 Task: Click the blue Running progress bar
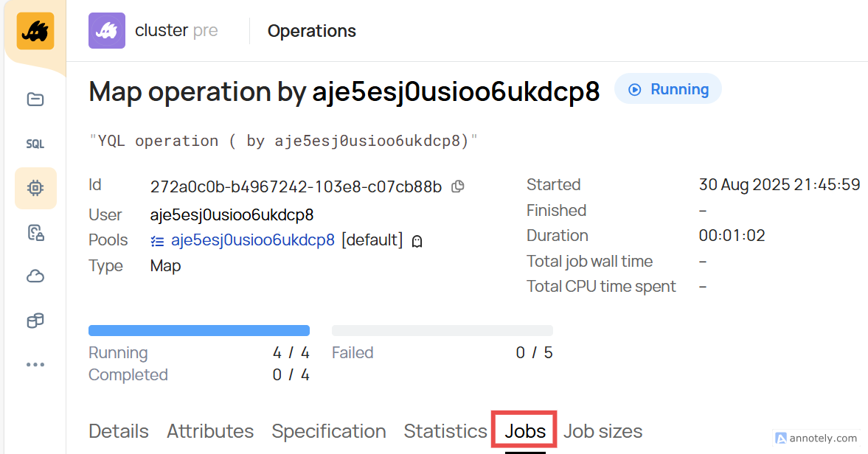199,331
